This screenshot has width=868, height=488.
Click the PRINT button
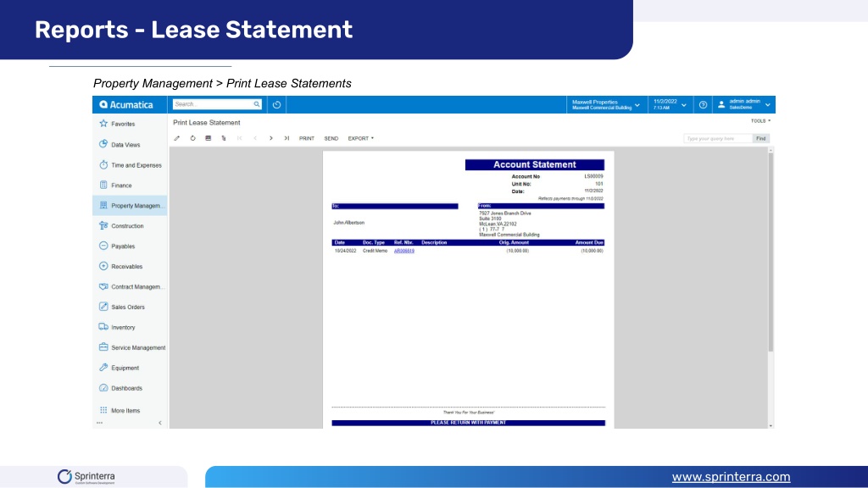tap(307, 138)
